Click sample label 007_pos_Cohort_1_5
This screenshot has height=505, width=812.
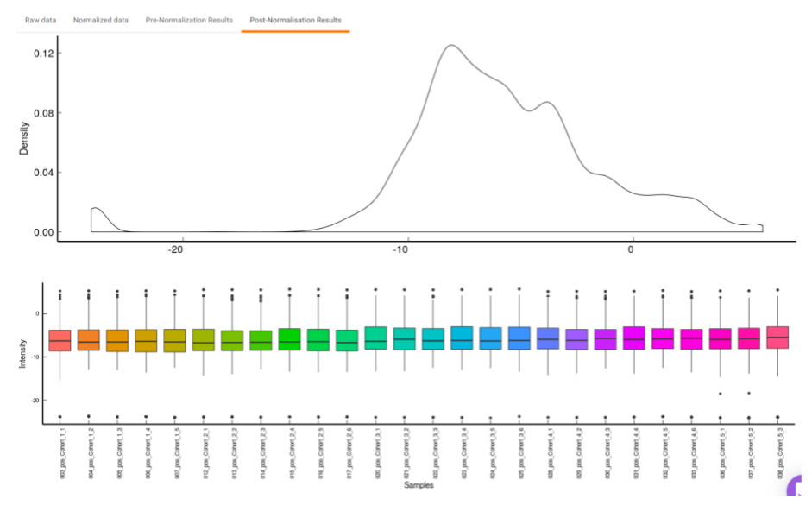[177, 454]
